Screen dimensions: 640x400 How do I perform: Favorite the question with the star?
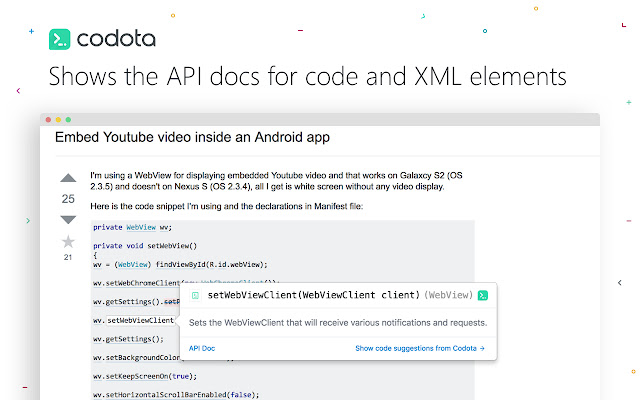(68, 242)
